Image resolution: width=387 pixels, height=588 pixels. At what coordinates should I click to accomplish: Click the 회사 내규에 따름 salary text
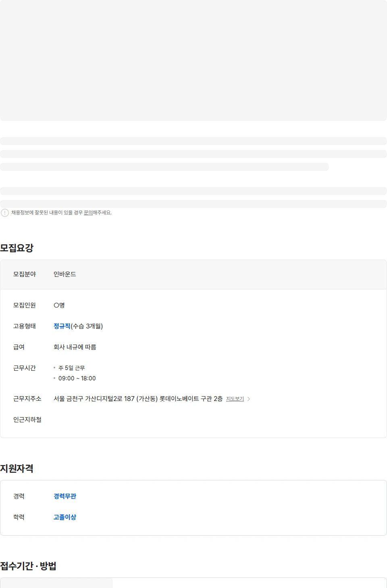(x=75, y=347)
